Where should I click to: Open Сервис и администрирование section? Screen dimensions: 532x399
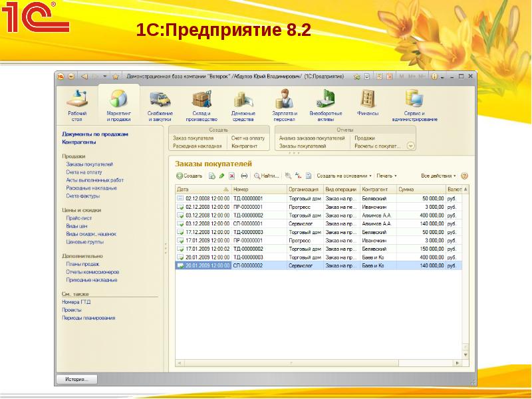[x=415, y=105]
